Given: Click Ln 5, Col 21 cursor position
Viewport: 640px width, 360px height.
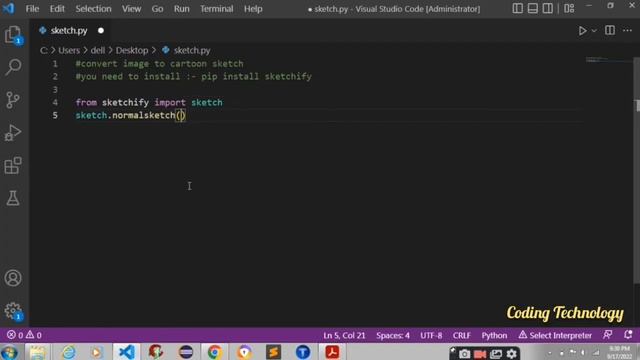Looking at the screenshot, I should click(344, 335).
